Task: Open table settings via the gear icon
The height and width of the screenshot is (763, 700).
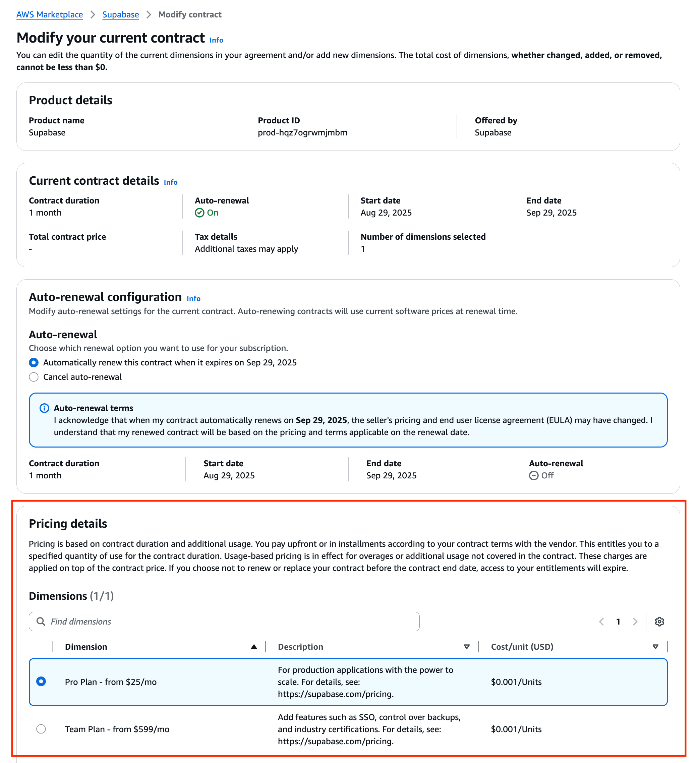Action: (659, 621)
